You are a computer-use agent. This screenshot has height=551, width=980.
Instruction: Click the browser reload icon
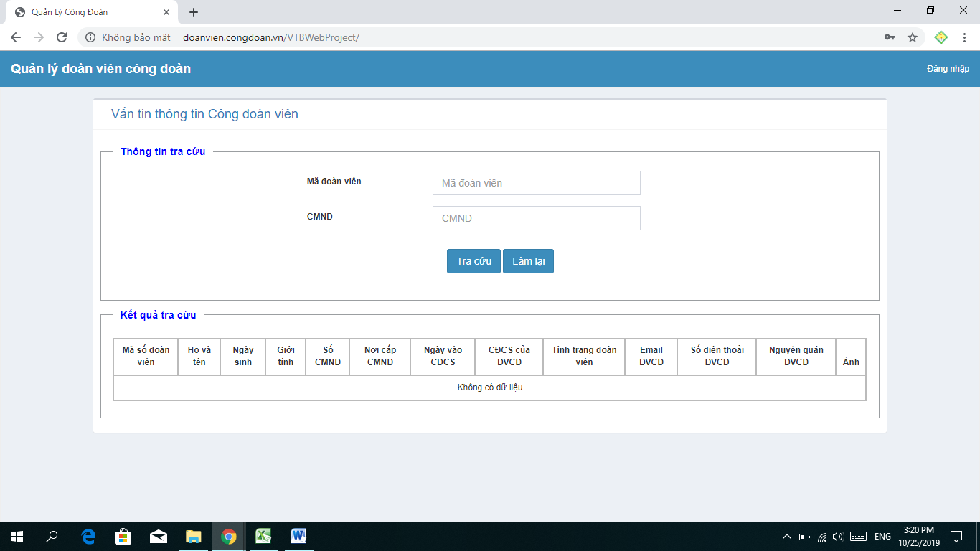pos(62,37)
